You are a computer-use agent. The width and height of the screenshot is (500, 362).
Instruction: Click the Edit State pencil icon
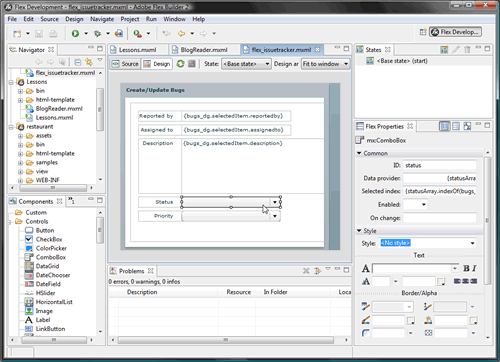tap(456, 50)
